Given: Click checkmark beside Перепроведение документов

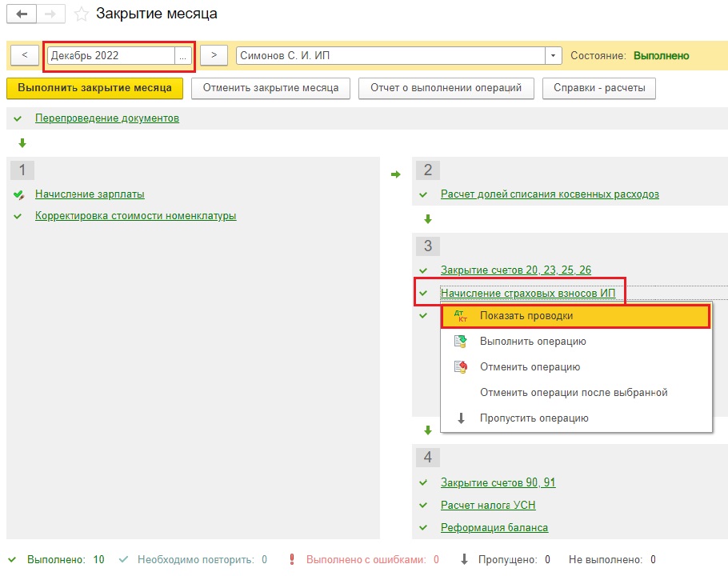Looking at the screenshot, I should pos(18,119).
